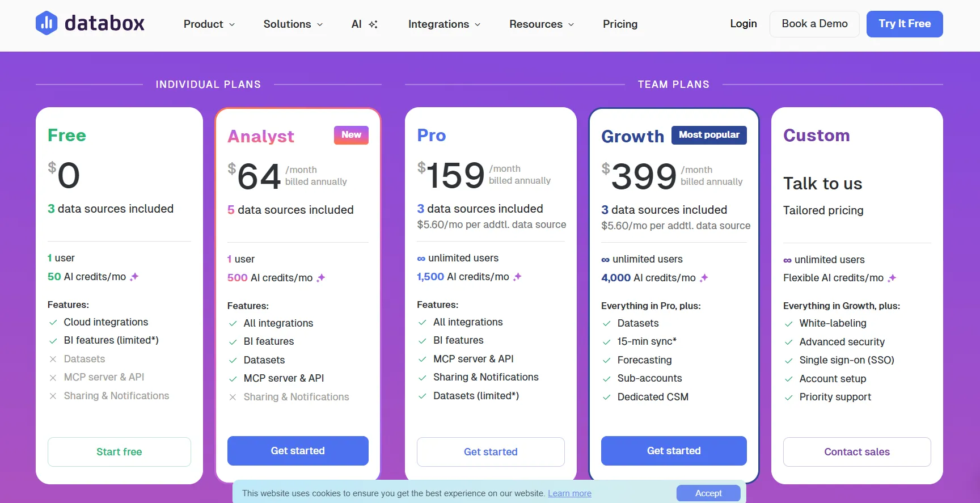
Task: Click sparkle icon beside 500 AI credits/mo
Action: 321,278
